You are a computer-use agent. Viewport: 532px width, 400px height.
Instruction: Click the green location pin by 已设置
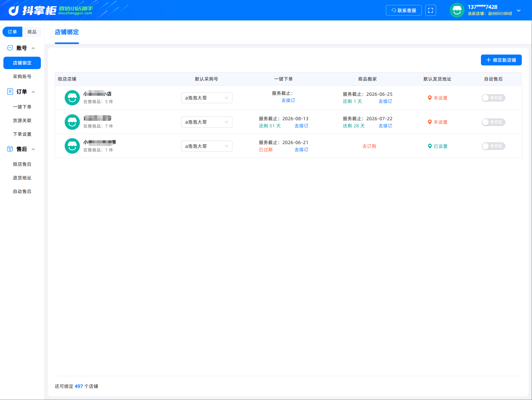point(430,146)
